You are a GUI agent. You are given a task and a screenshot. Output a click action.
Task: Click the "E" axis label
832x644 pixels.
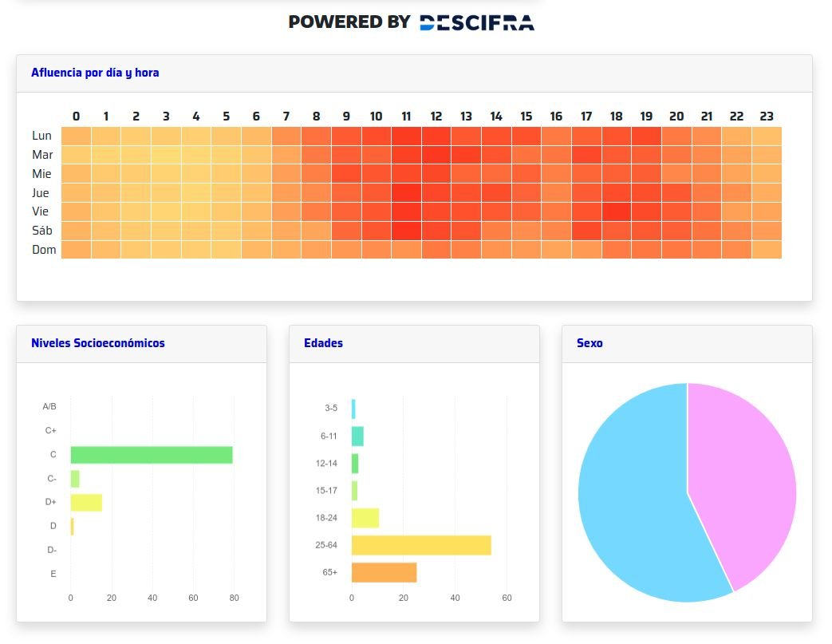[x=53, y=574]
